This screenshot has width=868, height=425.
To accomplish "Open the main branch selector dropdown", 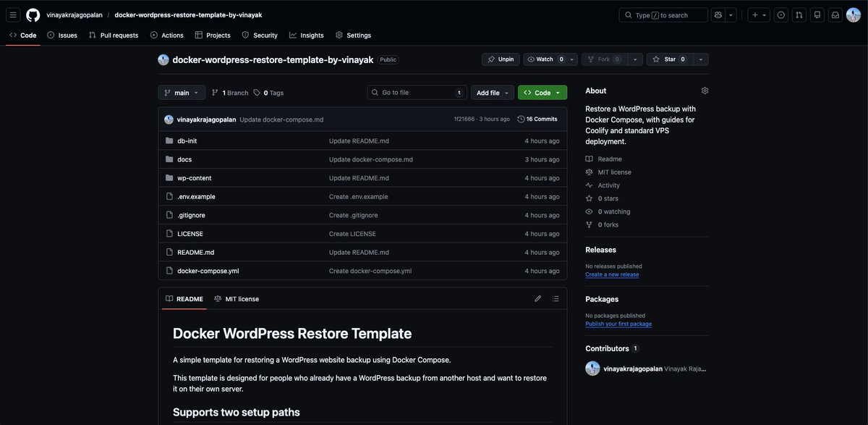I will click(x=182, y=93).
